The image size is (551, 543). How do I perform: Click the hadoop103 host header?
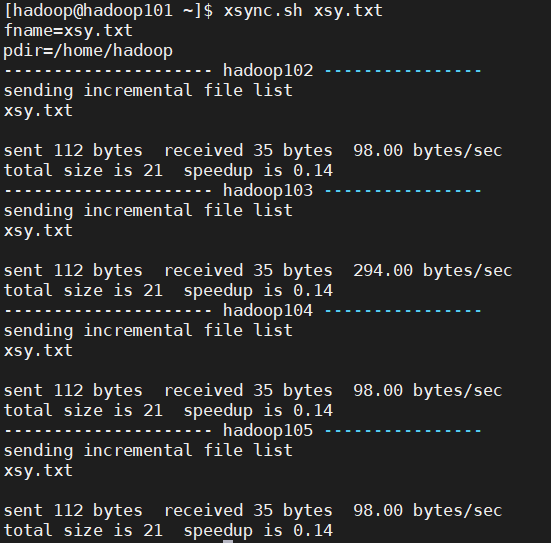[x=268, y=191]
